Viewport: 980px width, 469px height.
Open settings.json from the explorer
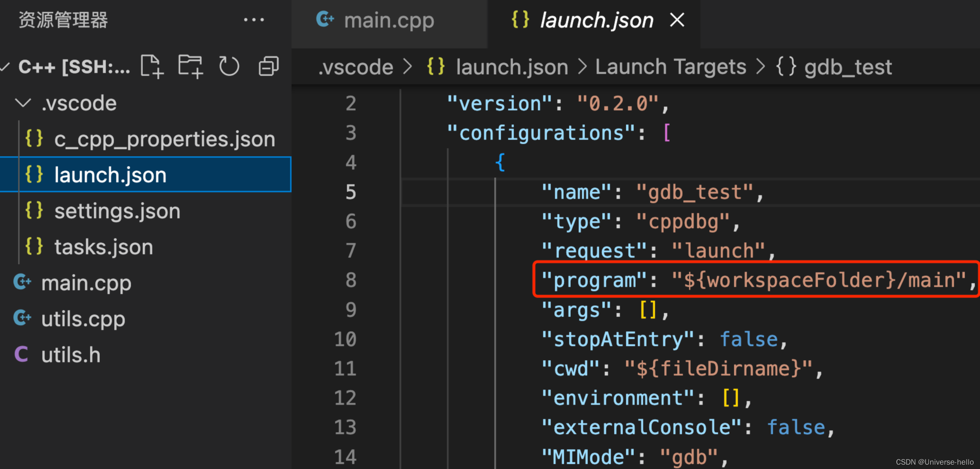[117, 210]
